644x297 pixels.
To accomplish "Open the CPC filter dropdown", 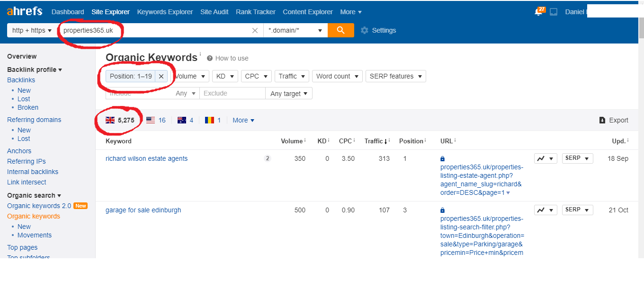I will point(256,76).
